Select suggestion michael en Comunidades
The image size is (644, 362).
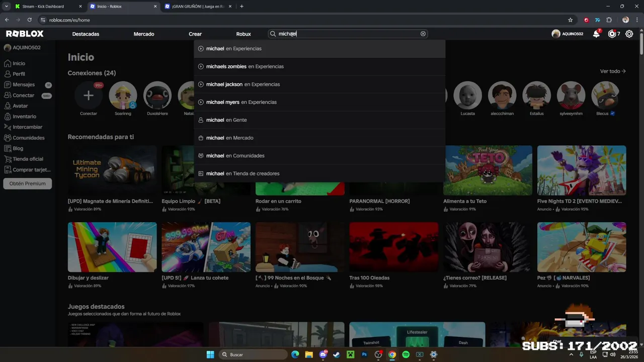tap(319, 156)
